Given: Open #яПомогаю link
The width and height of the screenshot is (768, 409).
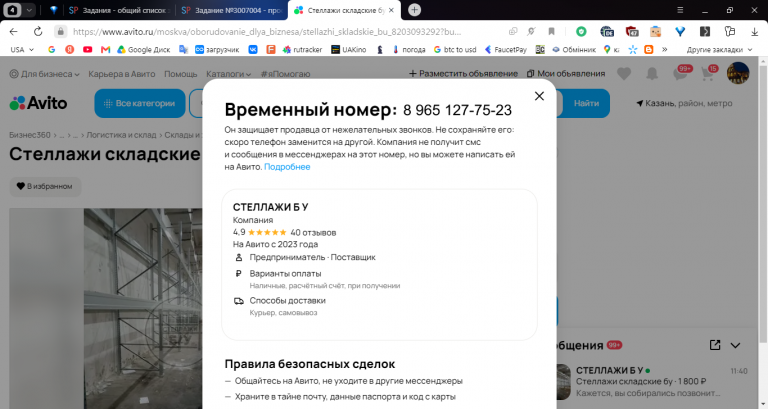Looking at the screenshot, I should click(285, 74).
